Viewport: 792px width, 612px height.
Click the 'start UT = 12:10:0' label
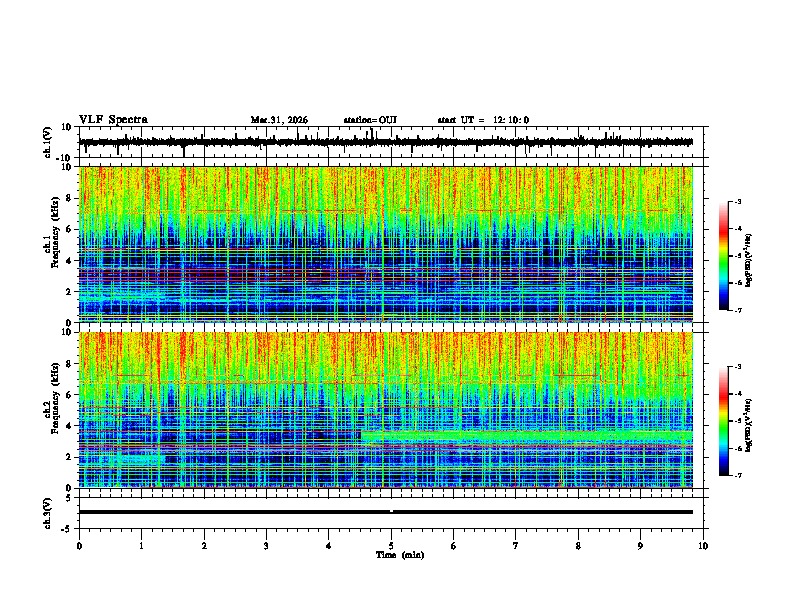[483, 120]
